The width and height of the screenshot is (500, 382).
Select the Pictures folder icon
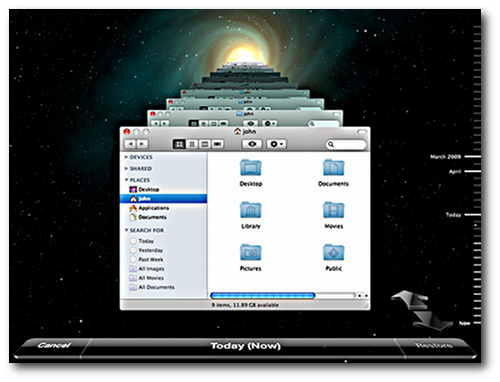point(251,252)
